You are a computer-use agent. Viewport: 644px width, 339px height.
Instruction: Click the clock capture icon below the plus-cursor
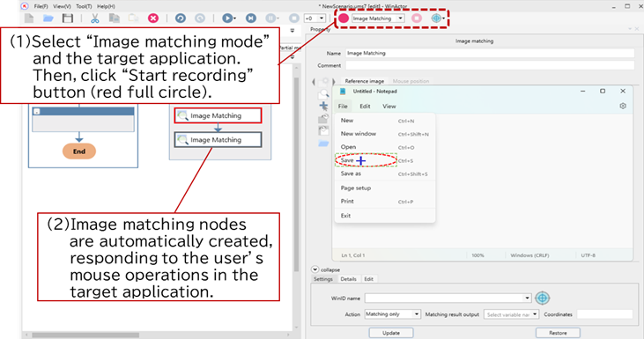click(323, 119)
